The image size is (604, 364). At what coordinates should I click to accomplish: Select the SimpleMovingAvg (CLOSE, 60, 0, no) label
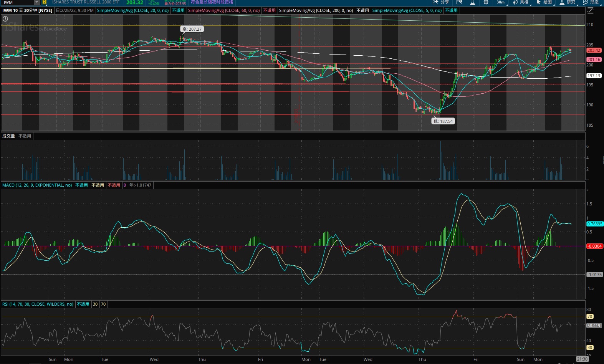(224, 10)
